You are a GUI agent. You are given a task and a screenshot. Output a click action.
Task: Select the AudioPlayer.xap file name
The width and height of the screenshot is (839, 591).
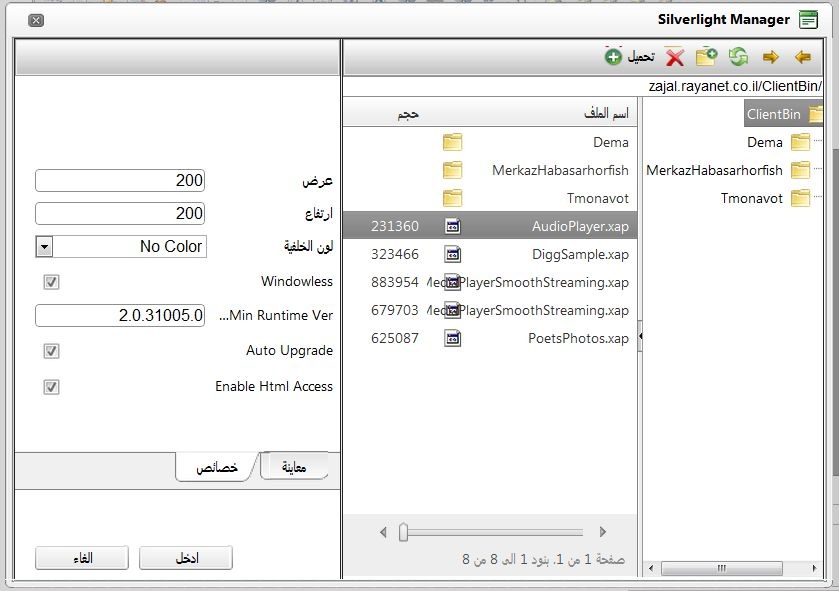[580, 226]
